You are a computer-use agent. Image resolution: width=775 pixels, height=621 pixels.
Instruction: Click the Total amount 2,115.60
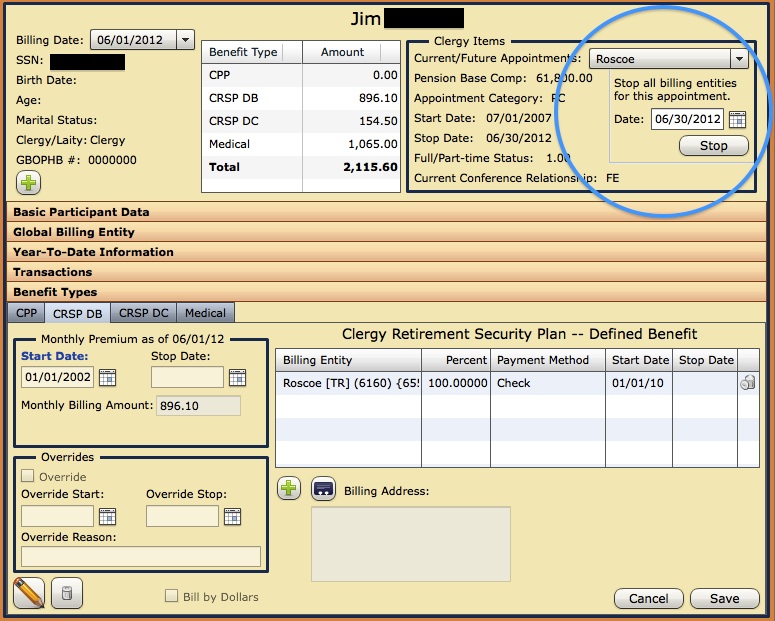point(370,167)
